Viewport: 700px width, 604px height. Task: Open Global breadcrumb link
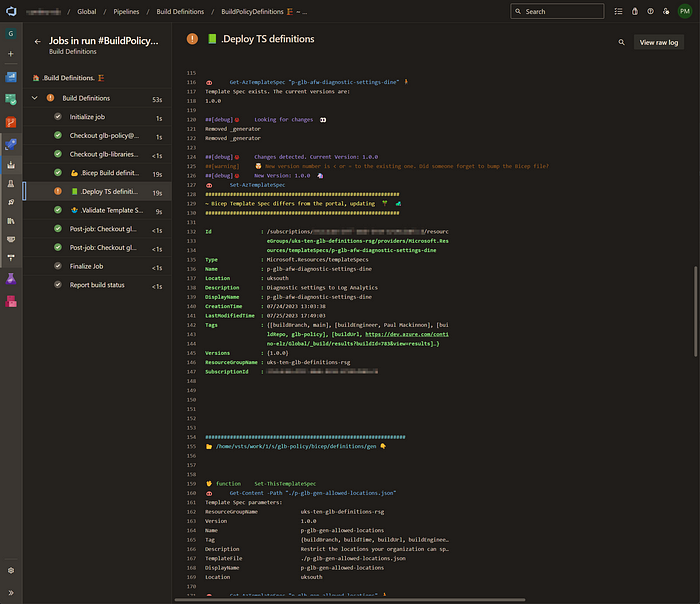tap(87, 12)
